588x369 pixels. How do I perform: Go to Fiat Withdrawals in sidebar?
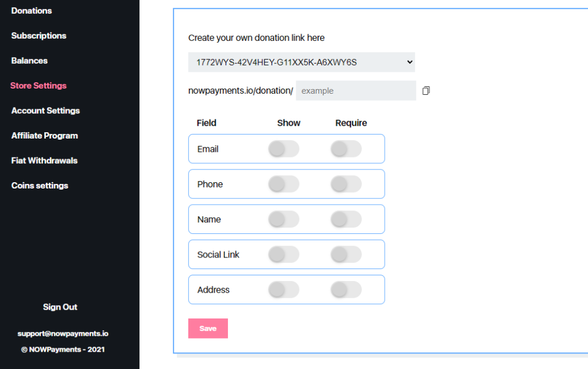coord(44,161)
